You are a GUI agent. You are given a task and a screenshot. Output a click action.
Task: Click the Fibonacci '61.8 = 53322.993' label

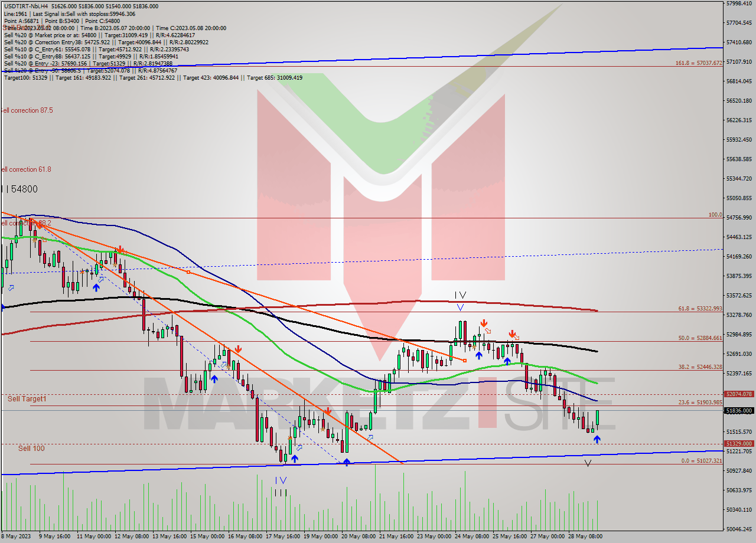(700, 308)
